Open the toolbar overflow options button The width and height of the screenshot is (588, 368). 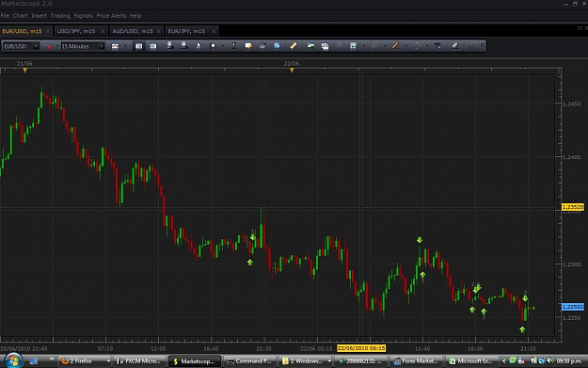483,46
